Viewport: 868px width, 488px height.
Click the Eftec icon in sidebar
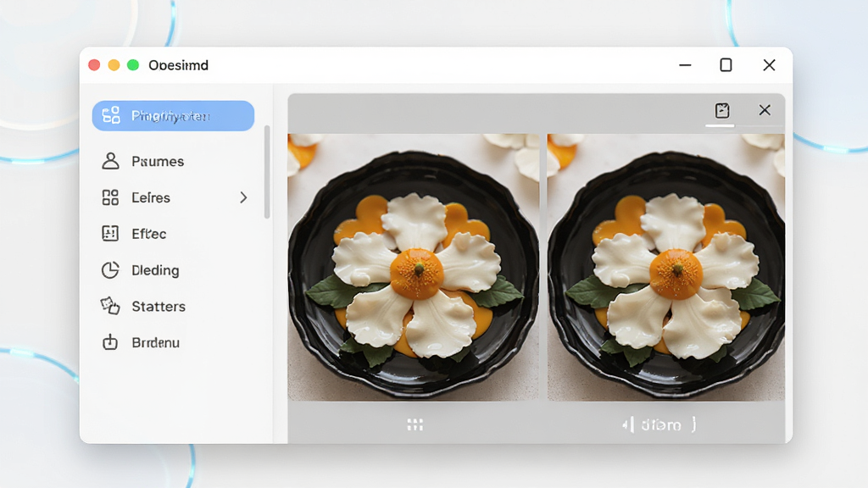coord(110,234)
